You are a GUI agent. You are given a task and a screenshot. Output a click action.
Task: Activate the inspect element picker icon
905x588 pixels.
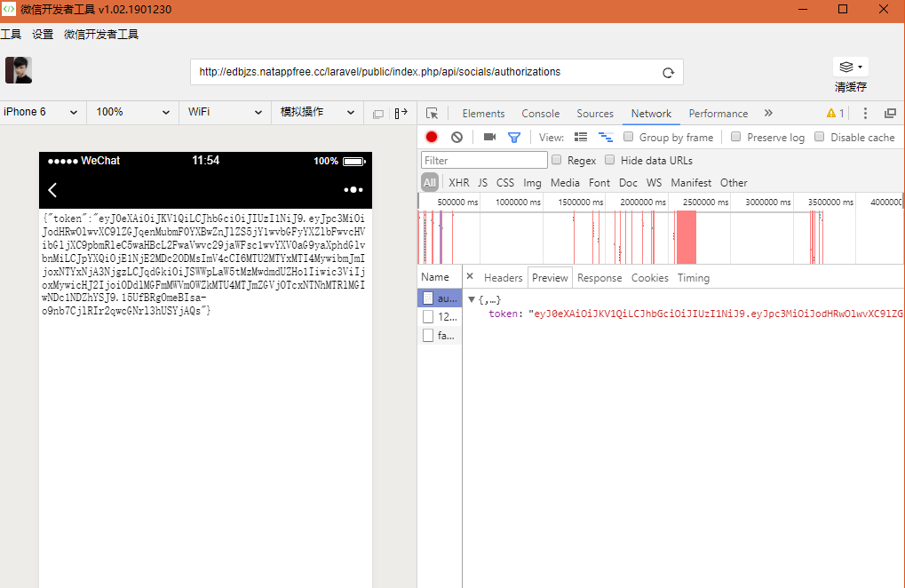[x=432, y=113]
